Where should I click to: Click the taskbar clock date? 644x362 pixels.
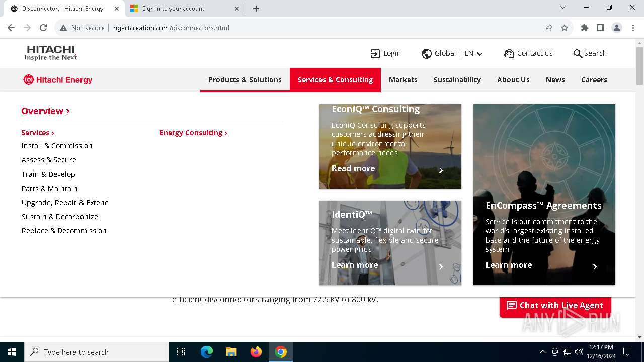[600, 352]
